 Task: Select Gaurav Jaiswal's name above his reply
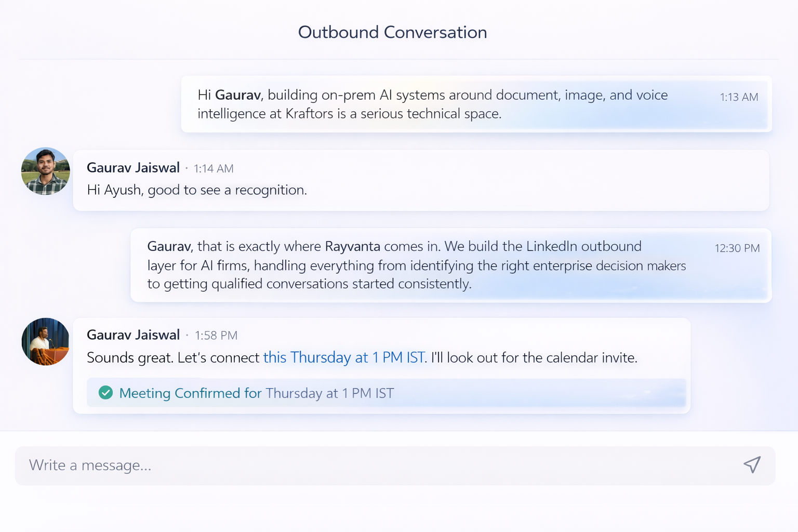[x=133, y=167]
